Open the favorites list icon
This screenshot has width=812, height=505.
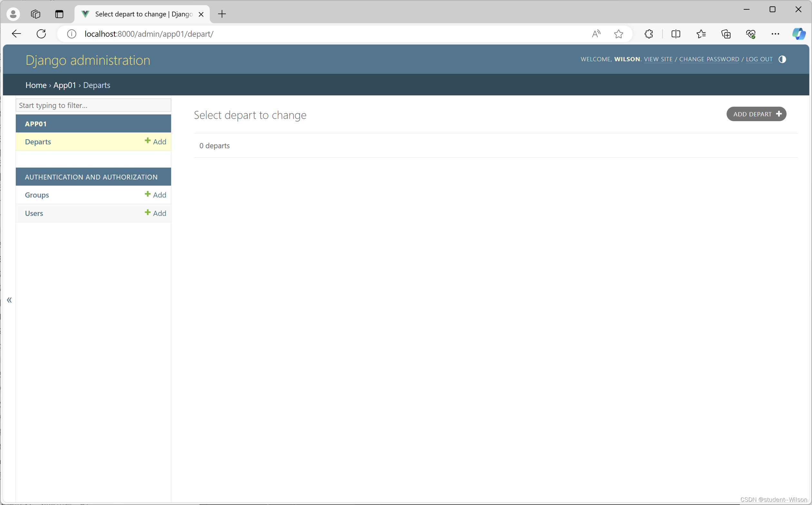click(701, 34)
